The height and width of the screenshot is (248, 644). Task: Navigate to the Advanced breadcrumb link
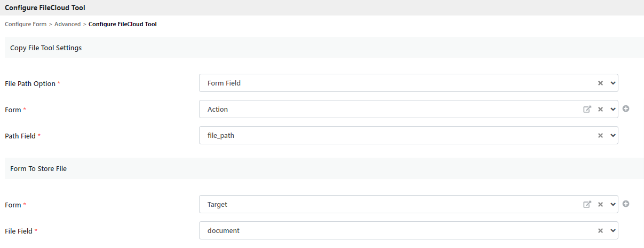(x=67, y=24)
